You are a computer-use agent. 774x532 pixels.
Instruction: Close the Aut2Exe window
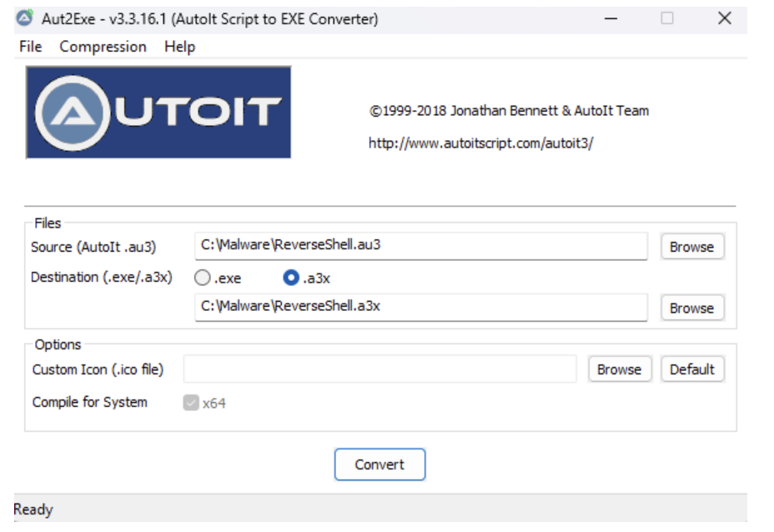click(x=724, y=18)
